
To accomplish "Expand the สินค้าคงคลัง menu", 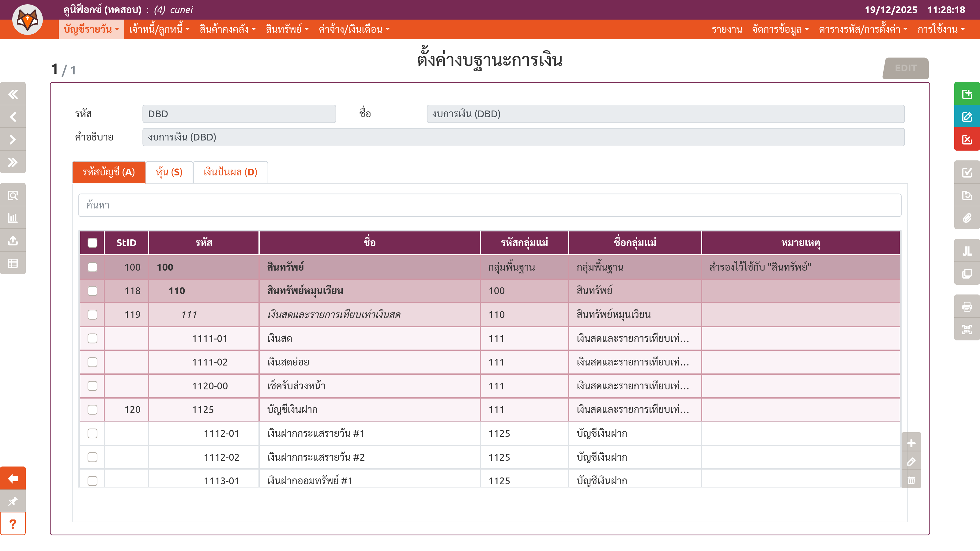I will pos(228,29).
